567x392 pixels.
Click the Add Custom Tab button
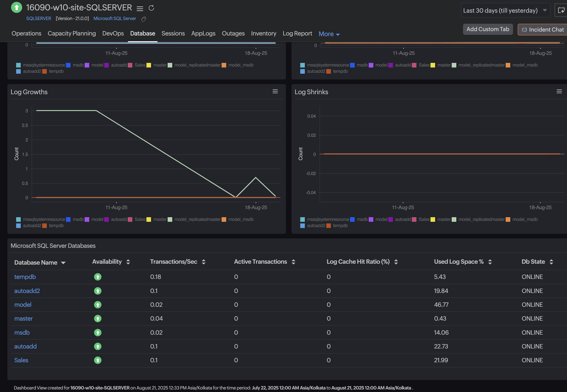[488, 29]
